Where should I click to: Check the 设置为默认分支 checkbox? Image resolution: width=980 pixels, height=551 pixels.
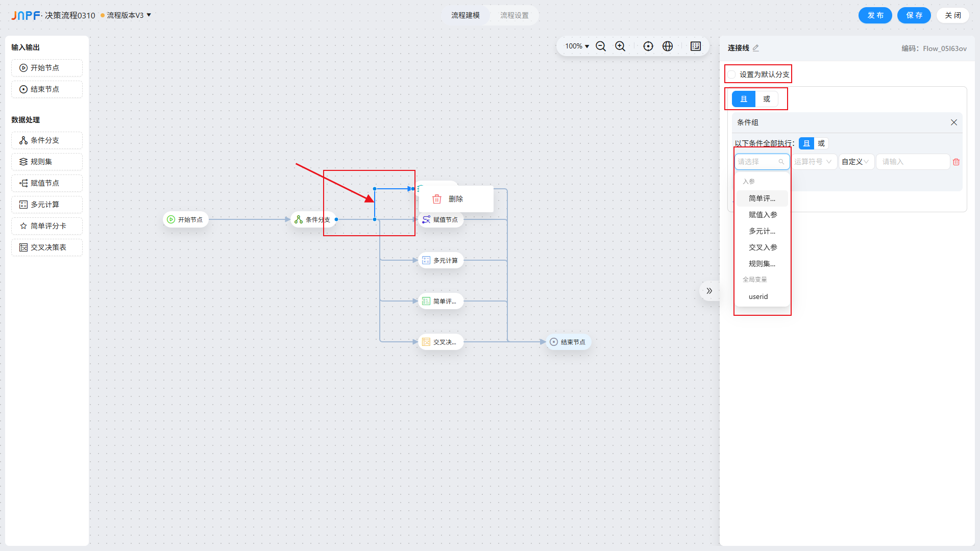pyautogui.click(x=732, y=74)
